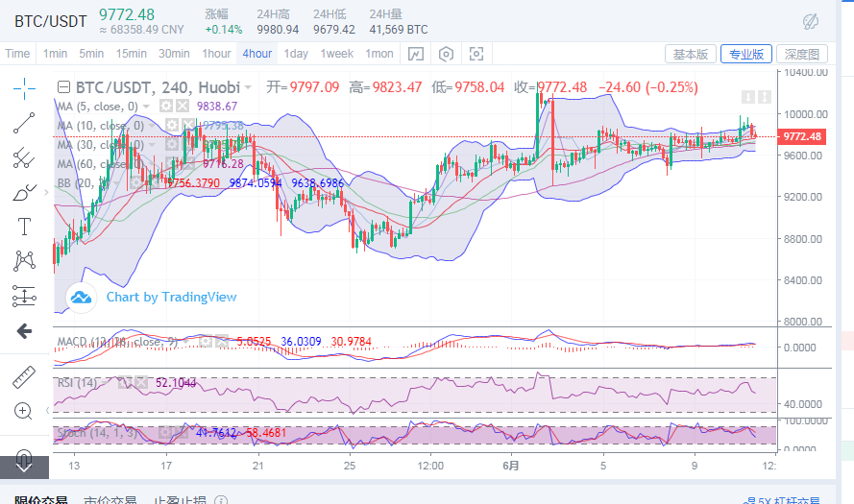854x504 pixels.
Task: Click the fullscreen chart icon
Action: (x=476, y=54)
